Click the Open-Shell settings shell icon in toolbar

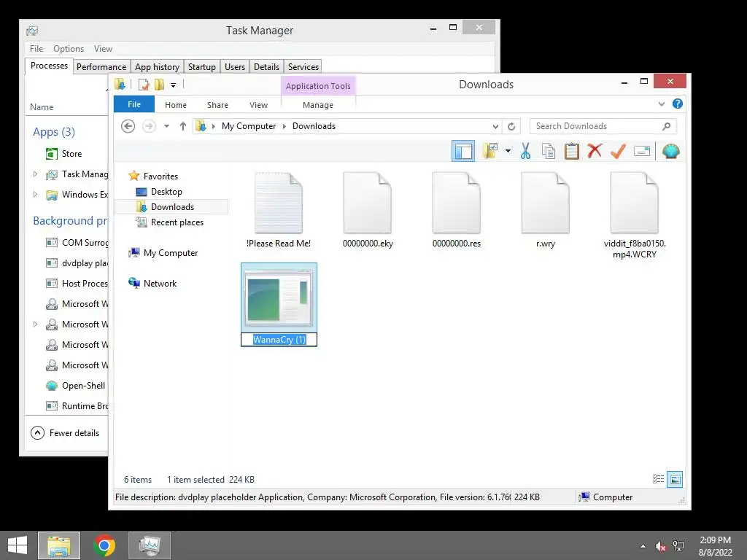[x=671, y=152]
